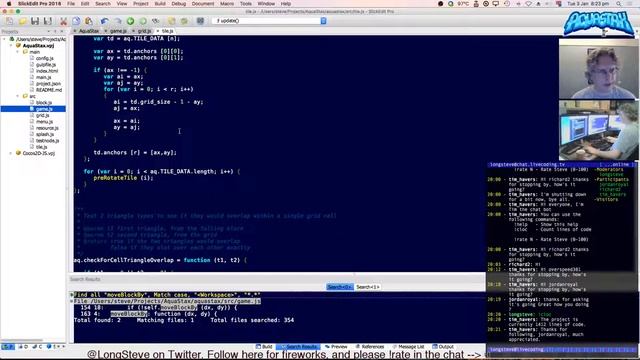Screen dimensions: 640x360
Task: Click the first yellow toolbar icon
Action: click(x=171, y=21)
